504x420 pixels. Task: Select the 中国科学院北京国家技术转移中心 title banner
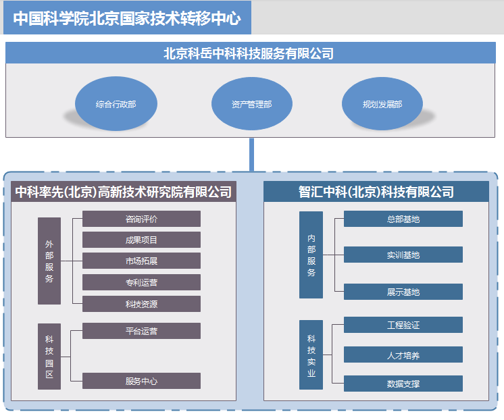click(x=127, y=18)
